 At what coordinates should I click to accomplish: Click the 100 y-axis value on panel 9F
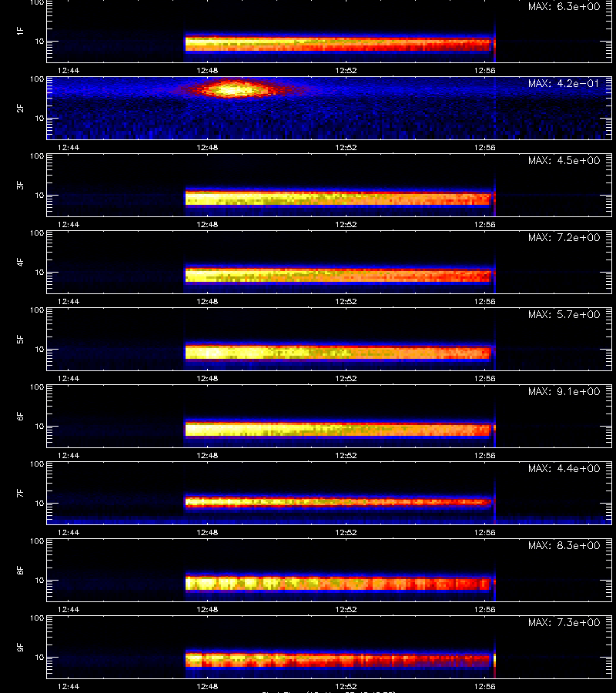37,618
